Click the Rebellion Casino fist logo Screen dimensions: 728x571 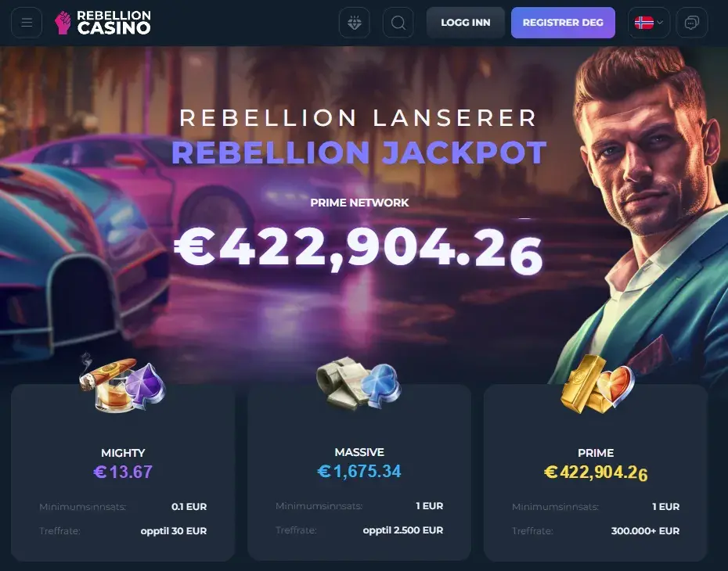click(x=63, y=23)
